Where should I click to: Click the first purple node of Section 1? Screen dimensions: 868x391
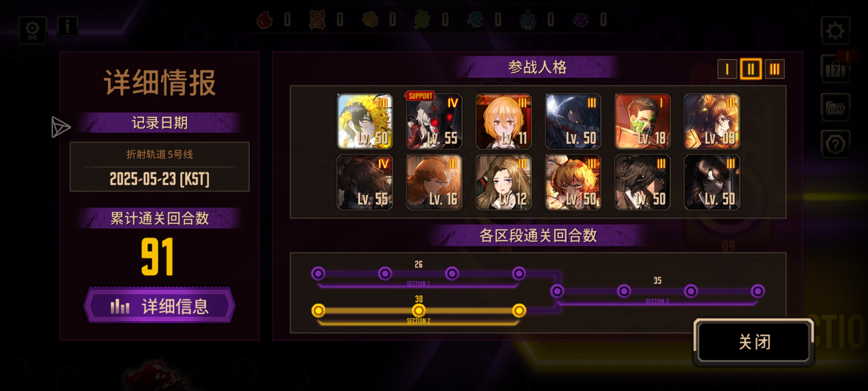click(x=318, y=273)
